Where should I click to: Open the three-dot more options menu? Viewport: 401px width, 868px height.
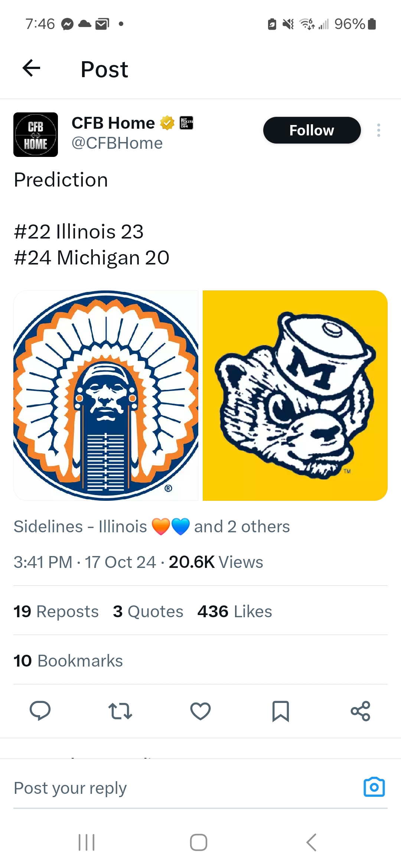[378, 130]
